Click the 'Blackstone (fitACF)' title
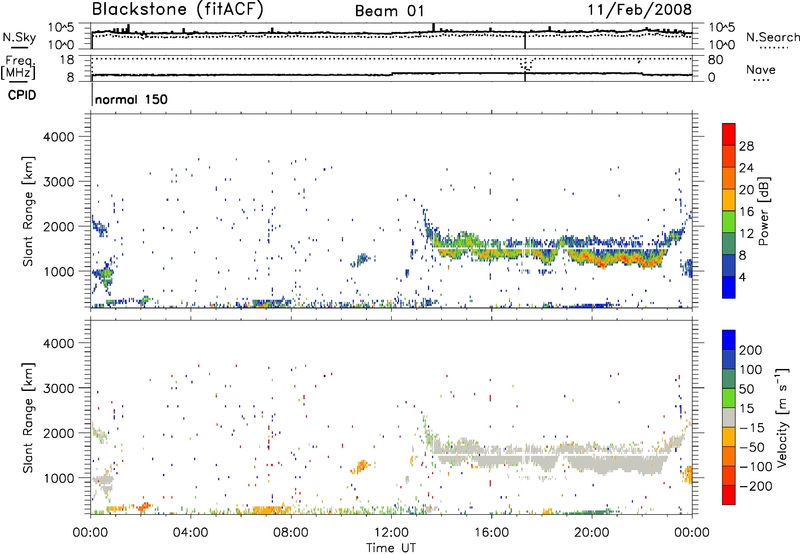This screenshot has height=554, width=800. point(177,9)
